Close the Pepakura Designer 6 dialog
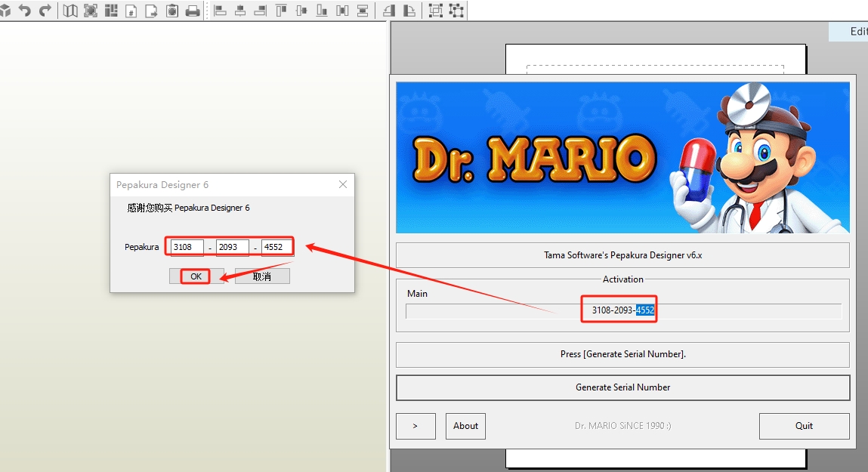 point(343,184)
